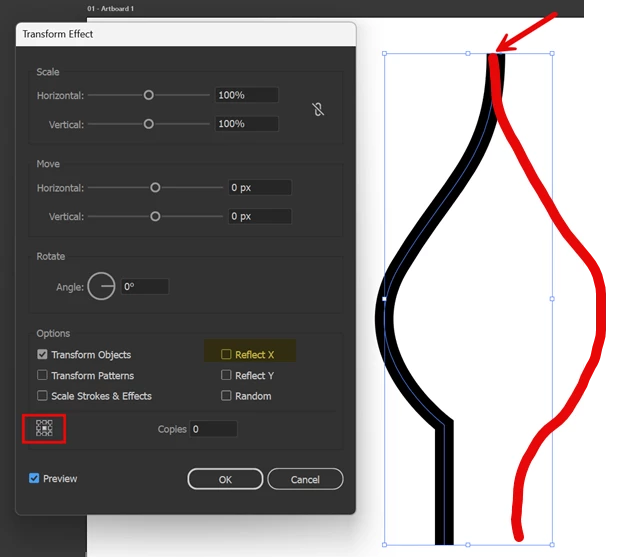Check the Reflect Y option

tap(226, 375)
